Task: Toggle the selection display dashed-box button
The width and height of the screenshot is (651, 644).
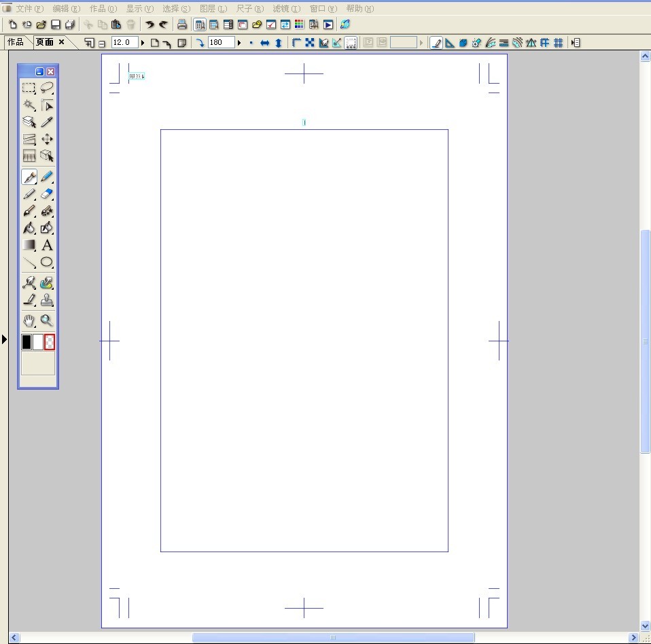Action: click(x=351, y=43)
